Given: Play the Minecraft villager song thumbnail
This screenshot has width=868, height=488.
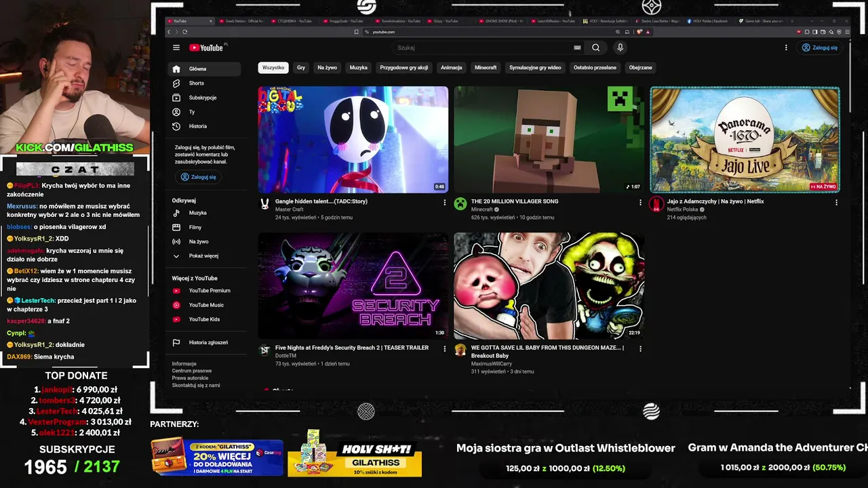Looking at the screenshot, I should tap(549, 140).
